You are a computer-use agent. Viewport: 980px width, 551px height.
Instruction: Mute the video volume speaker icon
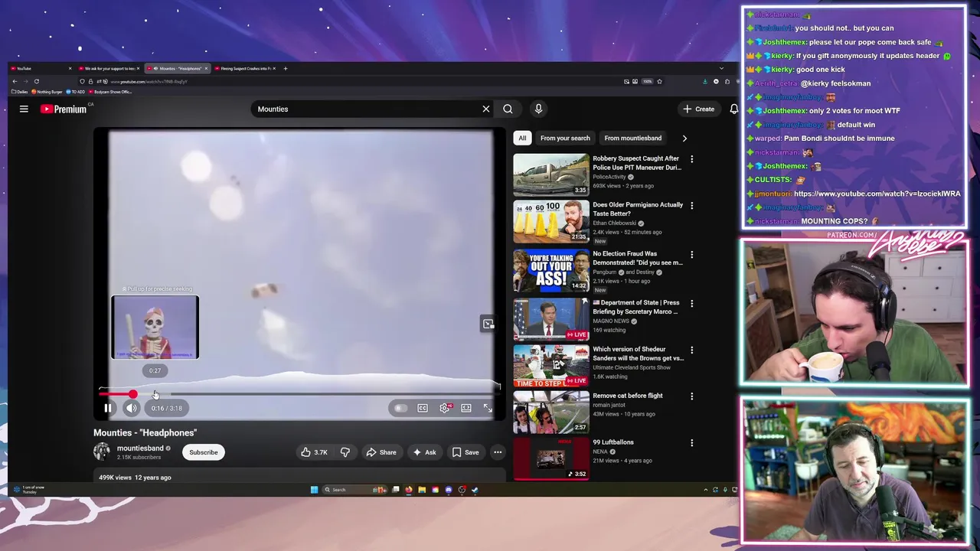point(132,408)
